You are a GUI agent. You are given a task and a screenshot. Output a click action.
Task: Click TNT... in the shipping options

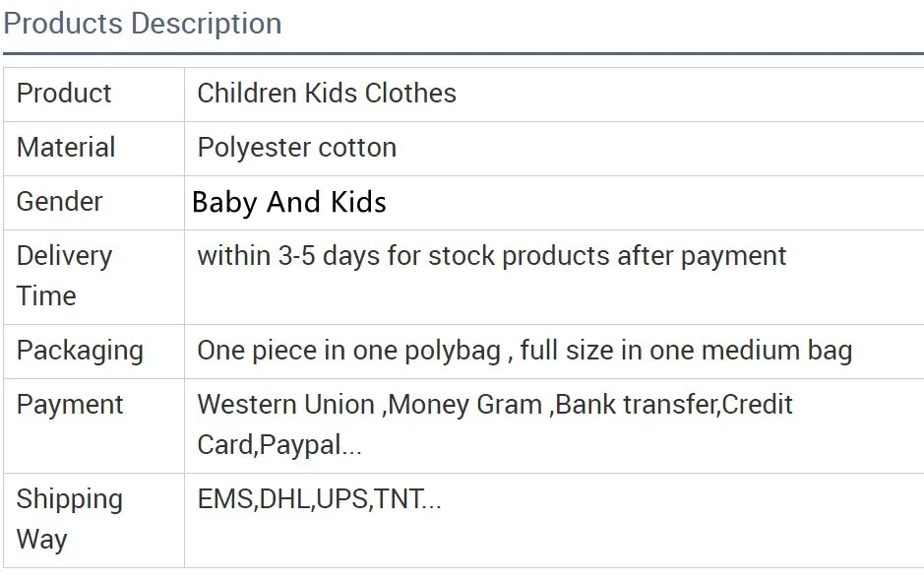coord(409,499)
